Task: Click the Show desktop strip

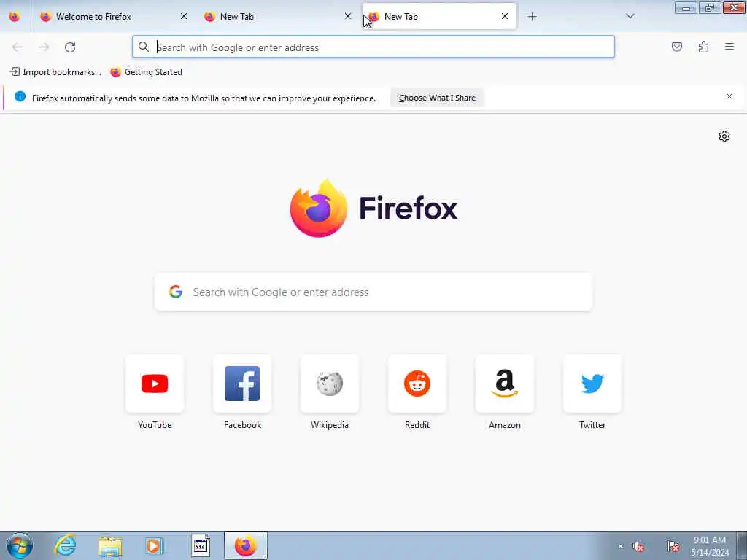Action: click(742, 545)
